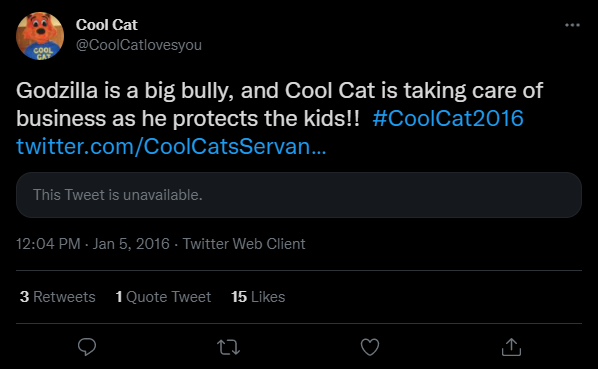View the 15 Likes list
The width and height of the screenshot is (598, 369).
(x=258, y=297)
